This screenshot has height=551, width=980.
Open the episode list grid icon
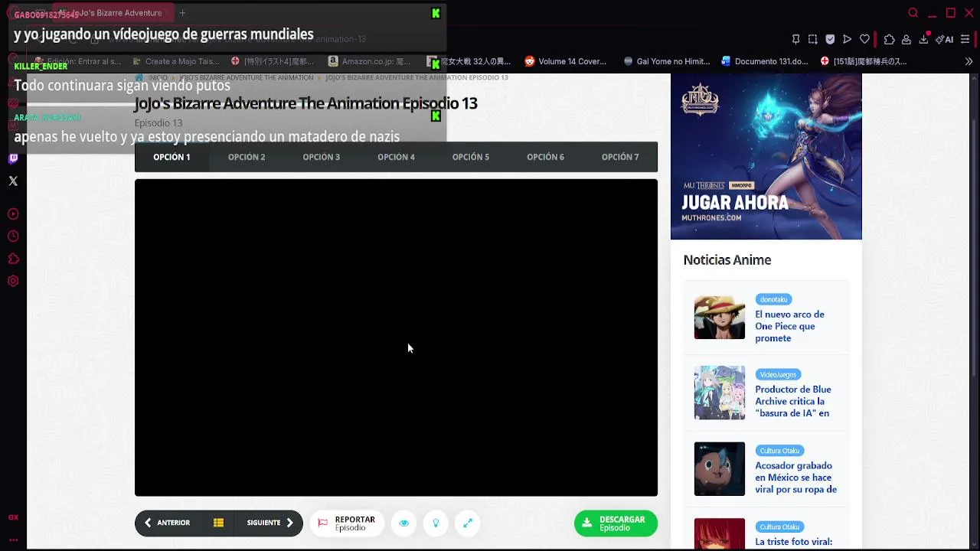click(x=218, y=523)
